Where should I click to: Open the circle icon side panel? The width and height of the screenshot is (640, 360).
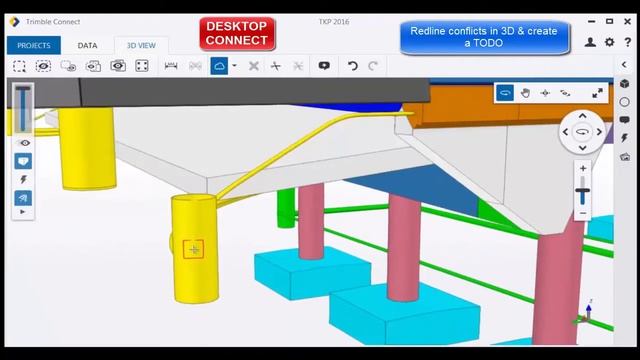pyautogui.click(x=624, y=102)
